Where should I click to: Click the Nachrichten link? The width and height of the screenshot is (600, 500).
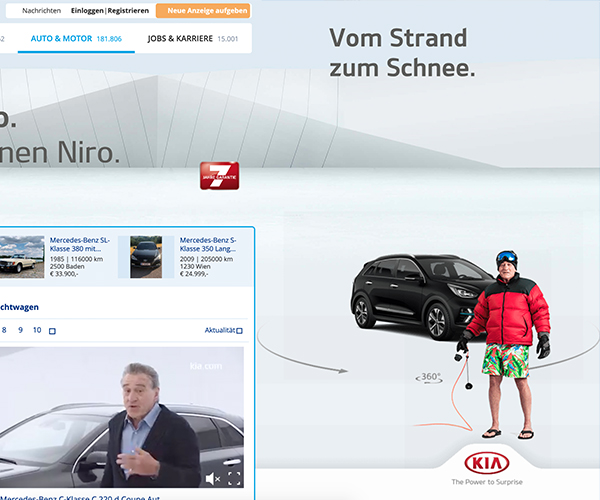point(41,11)
